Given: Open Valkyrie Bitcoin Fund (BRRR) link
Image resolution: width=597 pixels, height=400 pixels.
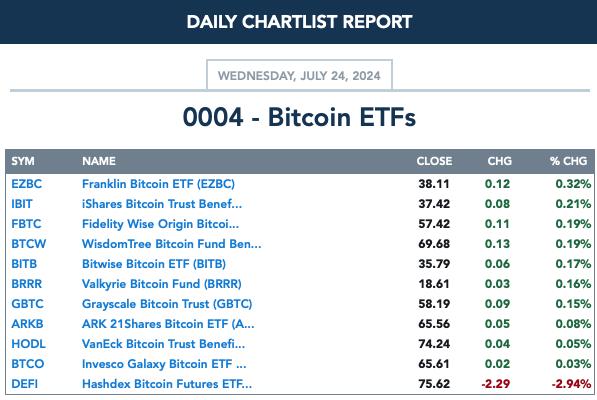Looking at the screenshot, I should tap(162, 284).
